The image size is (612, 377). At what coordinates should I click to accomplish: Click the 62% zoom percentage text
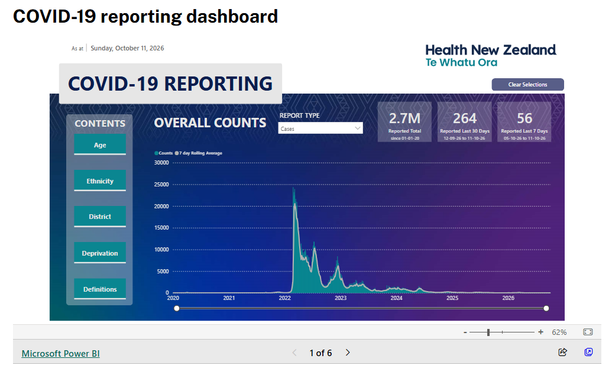[559, 332]
